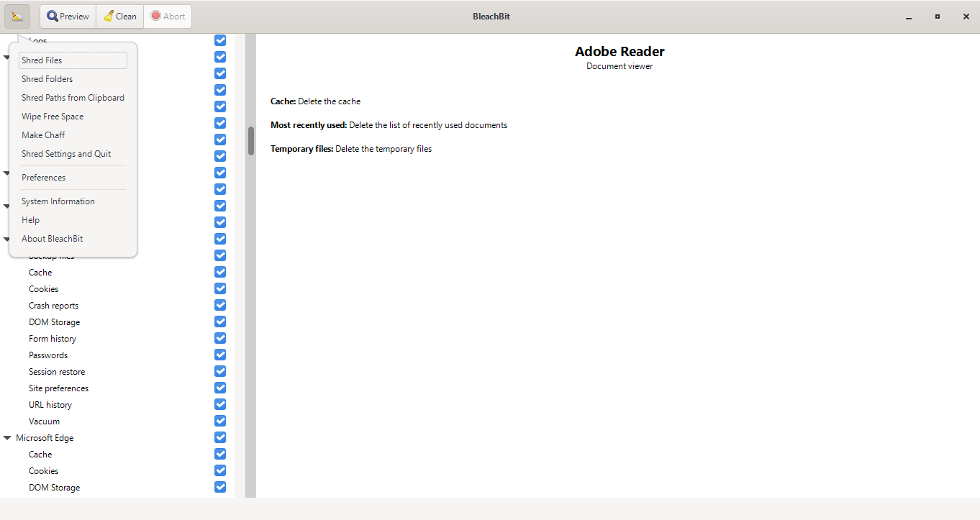Toggle DOM Storage checkbox under Microsoft Edge
The height and width of the screenshot is (520, 980).
(x=220, y=487)
